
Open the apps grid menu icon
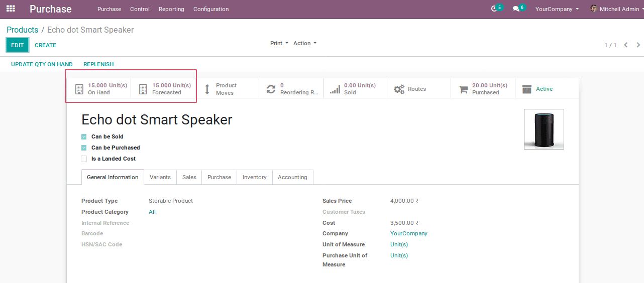(11, 9)
